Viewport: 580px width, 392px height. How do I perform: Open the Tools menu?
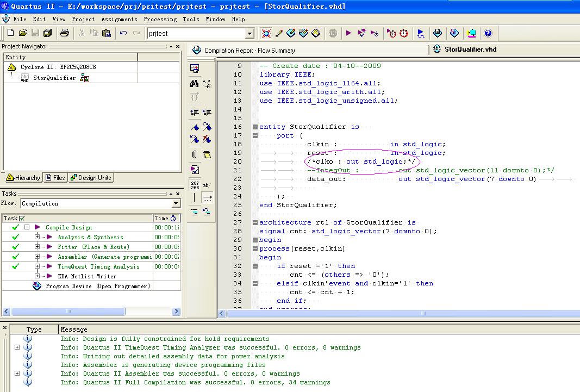click(191, 19)
